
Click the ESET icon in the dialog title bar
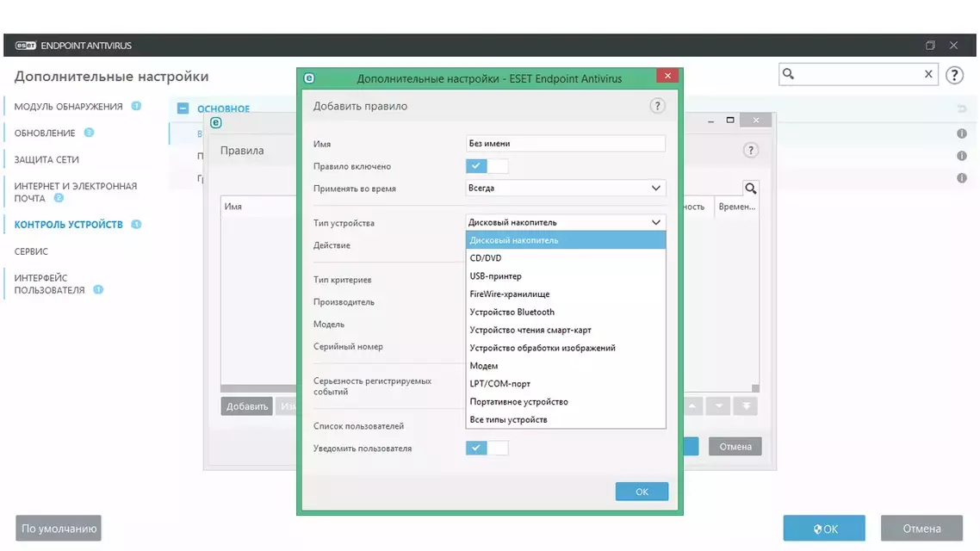(309, 78)
